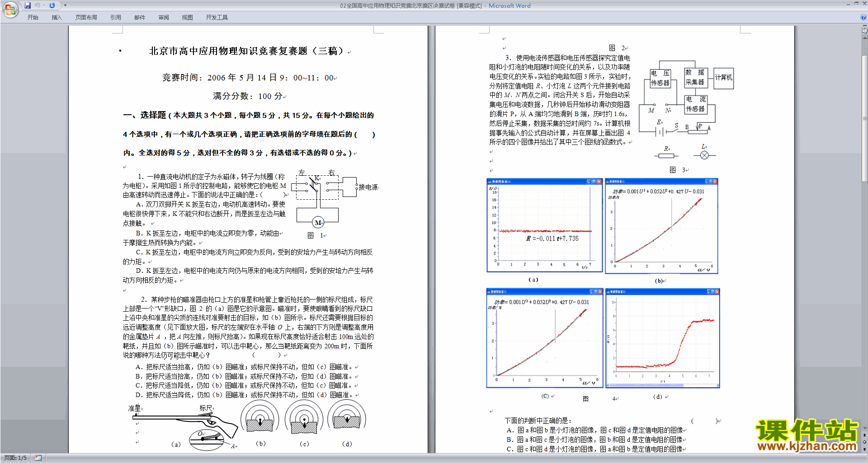The width and height of the screenshot is (868, 463).
Task: Select graph (a) showing R=-0.011t+7.735
Action: pyautogui.click(x=545, y=225)
